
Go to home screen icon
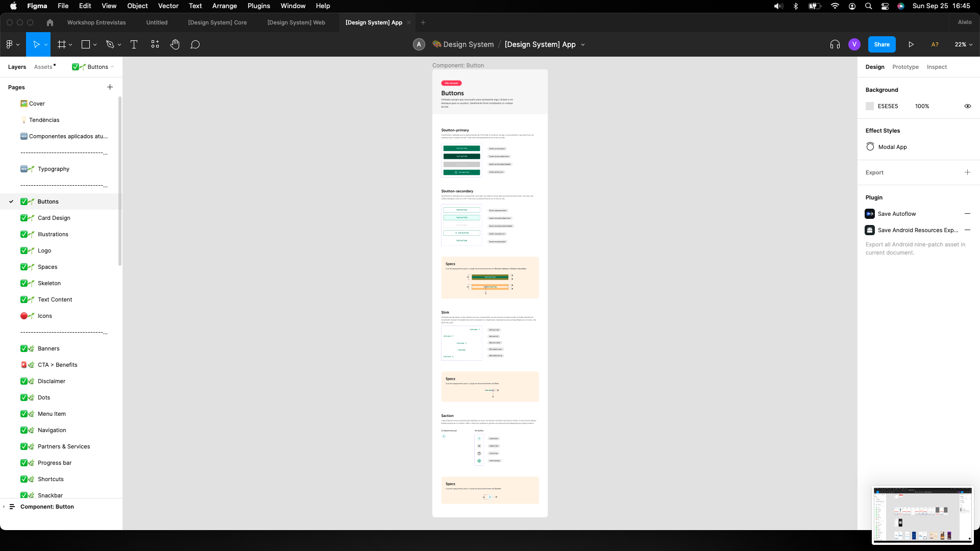point(50,22)
